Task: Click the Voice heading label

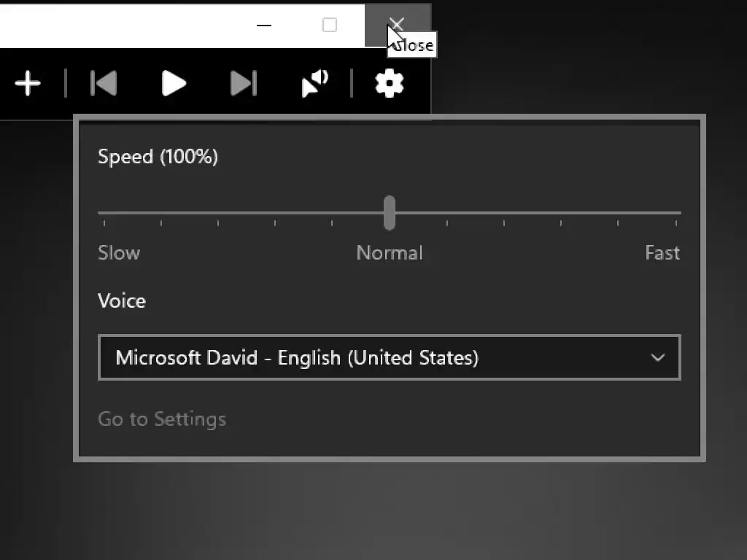Action: click(122, 301)
